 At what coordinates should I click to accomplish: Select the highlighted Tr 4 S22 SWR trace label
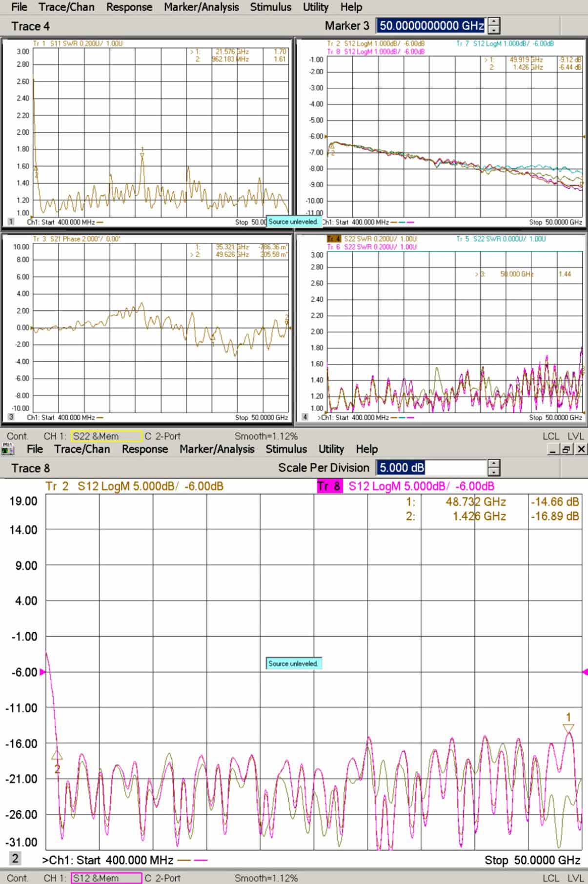coord(371,239)
